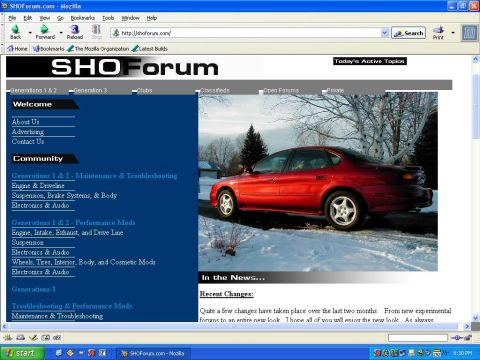This screenshot has width=480, height=360.
Task: Open the Go menu
Action: click(x=60, y=18)
